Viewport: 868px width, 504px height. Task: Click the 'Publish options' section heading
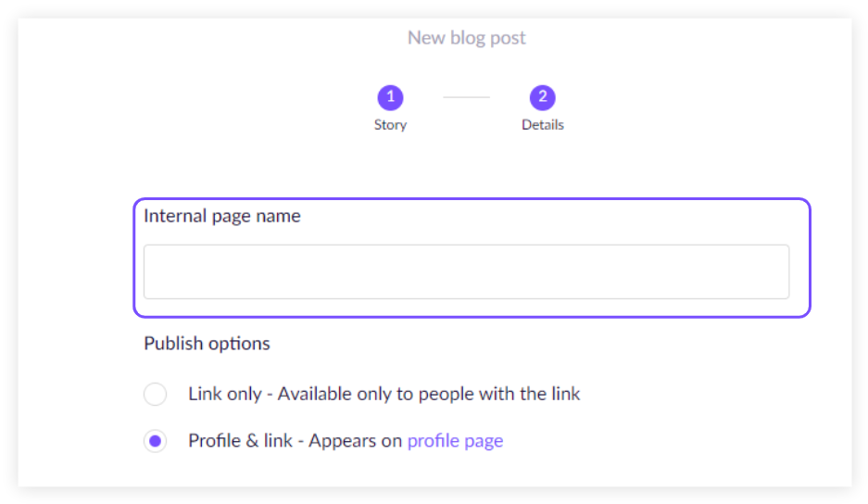(207, 344)
